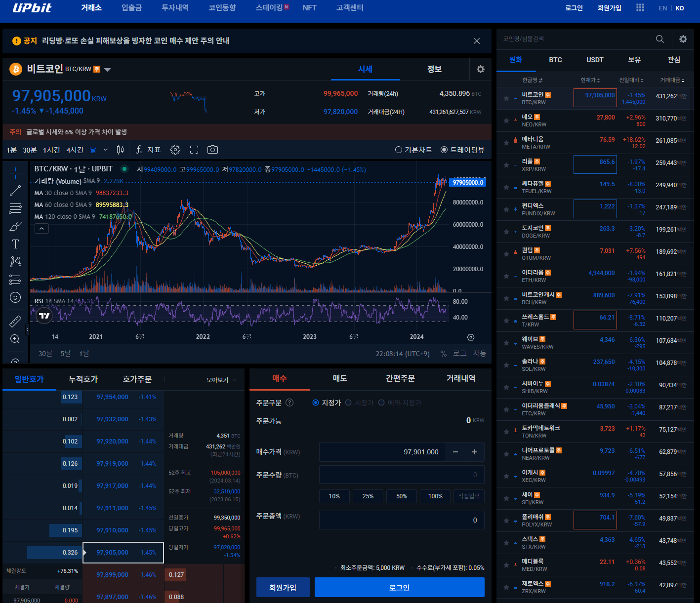Open chart settings gear in toolbar

pyautogui.click(x=175, y=150)
